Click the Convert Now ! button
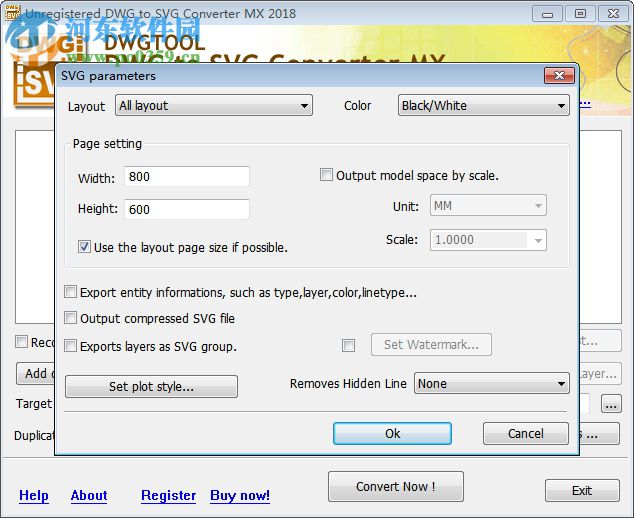The width and height of the screenshot is (634, 518). (396, 486)
